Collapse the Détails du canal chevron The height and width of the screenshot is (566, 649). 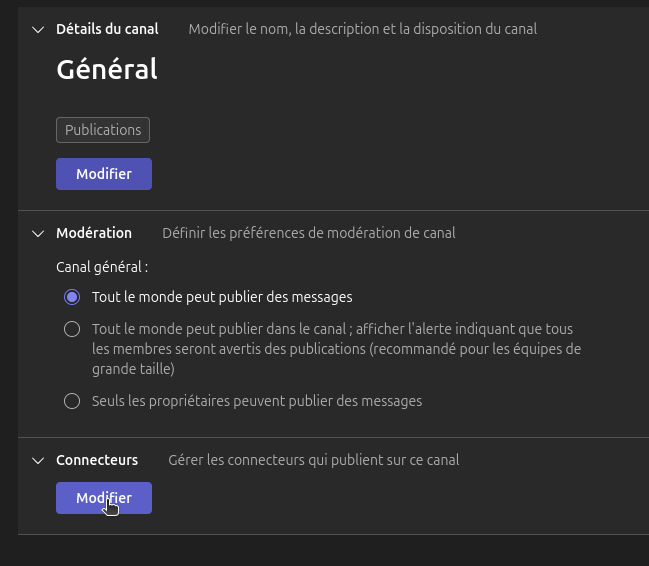38,29
